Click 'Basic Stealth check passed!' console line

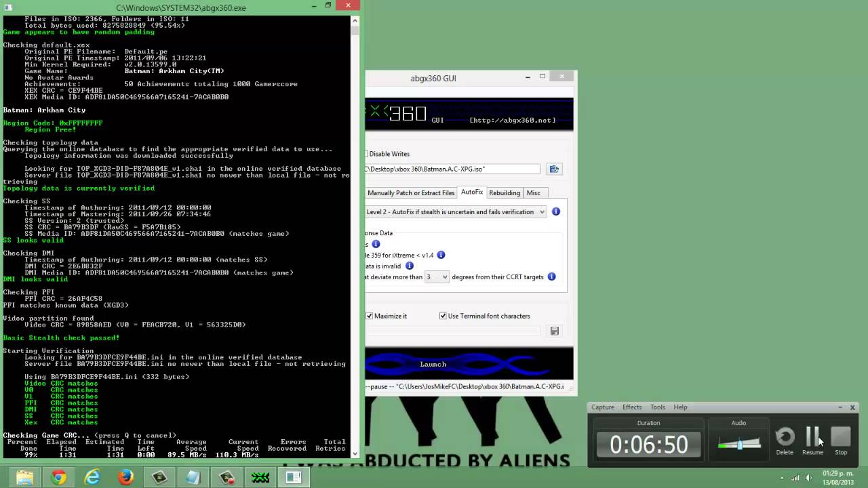tap(61, 338)
